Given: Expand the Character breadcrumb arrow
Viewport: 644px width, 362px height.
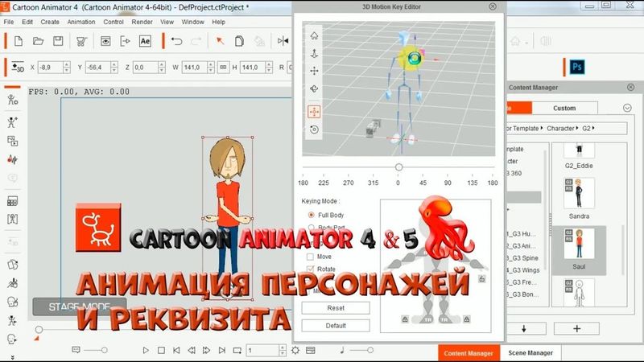Looking at the screenshot, I should 577,128.
